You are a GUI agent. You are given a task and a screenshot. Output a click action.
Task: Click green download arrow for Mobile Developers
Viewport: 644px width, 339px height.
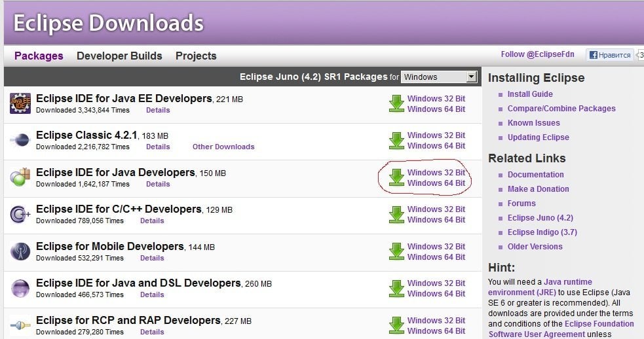(x=396, y=251)
